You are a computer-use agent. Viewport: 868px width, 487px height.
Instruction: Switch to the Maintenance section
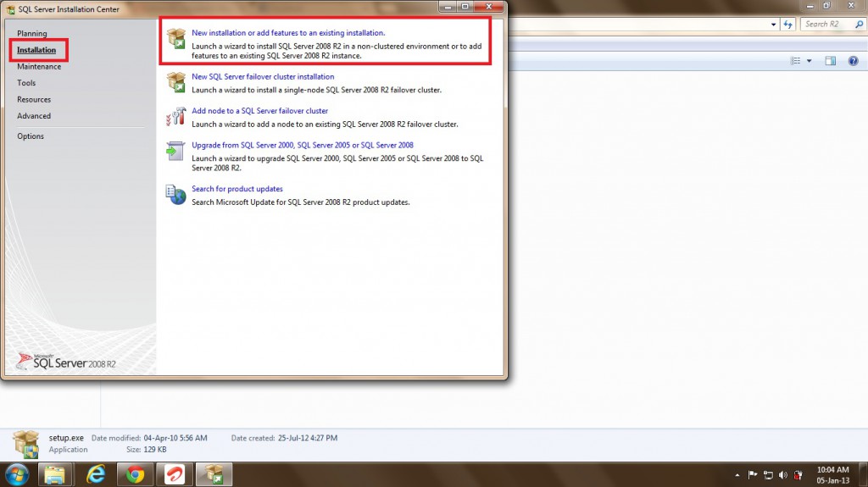point(39,66)
